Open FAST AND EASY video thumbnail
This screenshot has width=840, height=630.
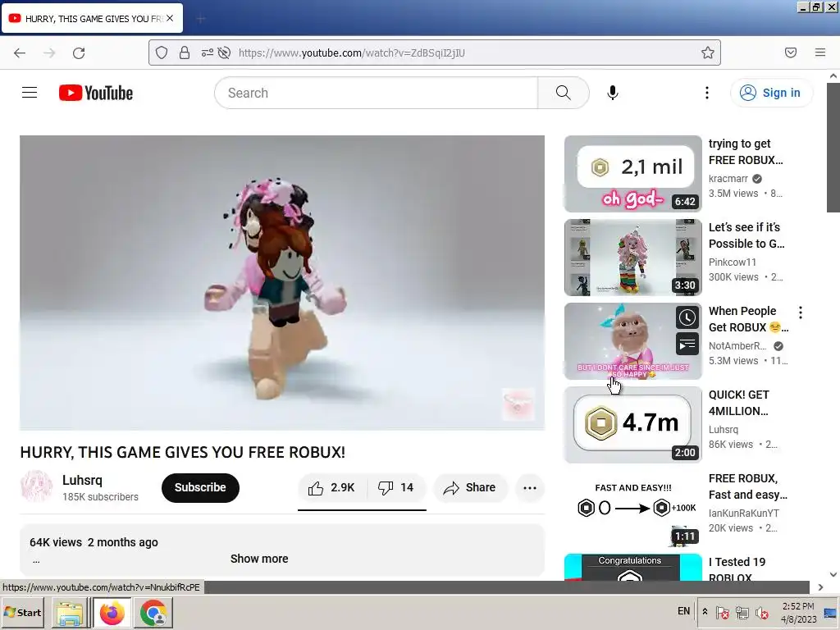click(632, 508)
